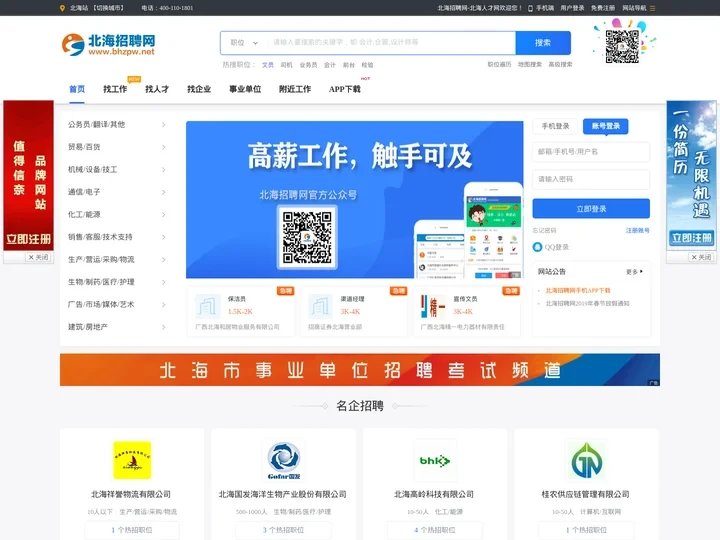The width and height of the screenshot is (720, 540).
Task: Go to the 首页 tab
Action: (77, 89)
